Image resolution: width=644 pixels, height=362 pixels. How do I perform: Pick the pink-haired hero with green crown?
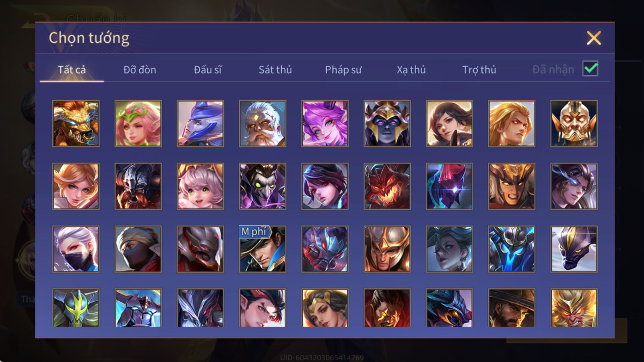pos(138,123)
